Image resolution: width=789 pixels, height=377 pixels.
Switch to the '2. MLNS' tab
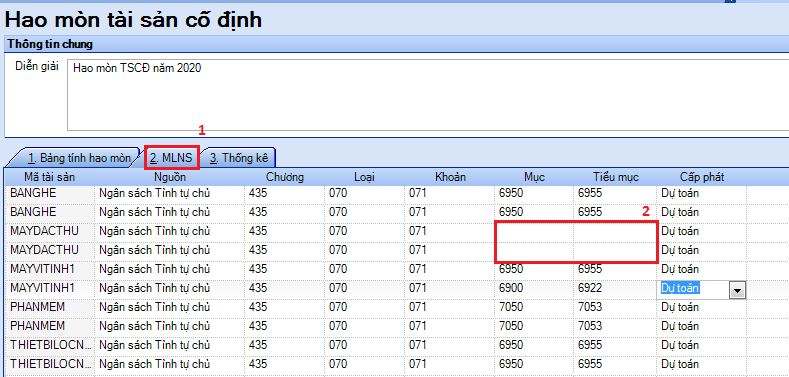172,158
